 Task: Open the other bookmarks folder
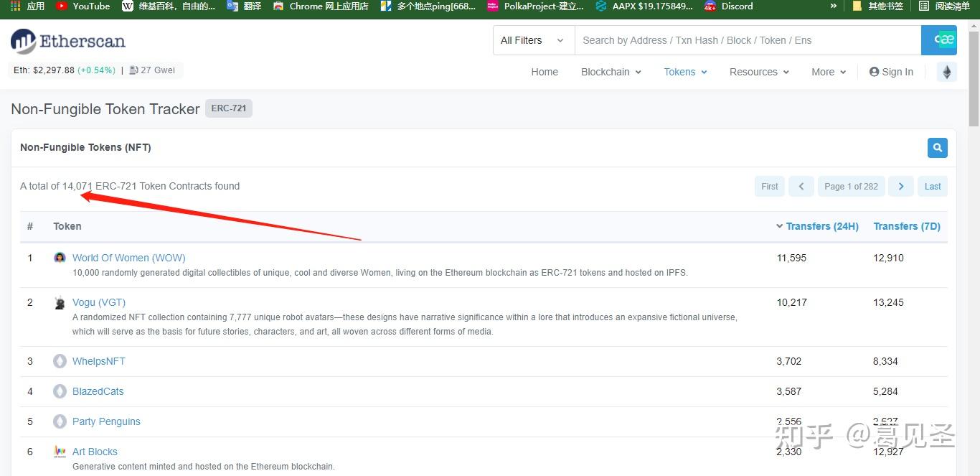[x=877, y=6]
